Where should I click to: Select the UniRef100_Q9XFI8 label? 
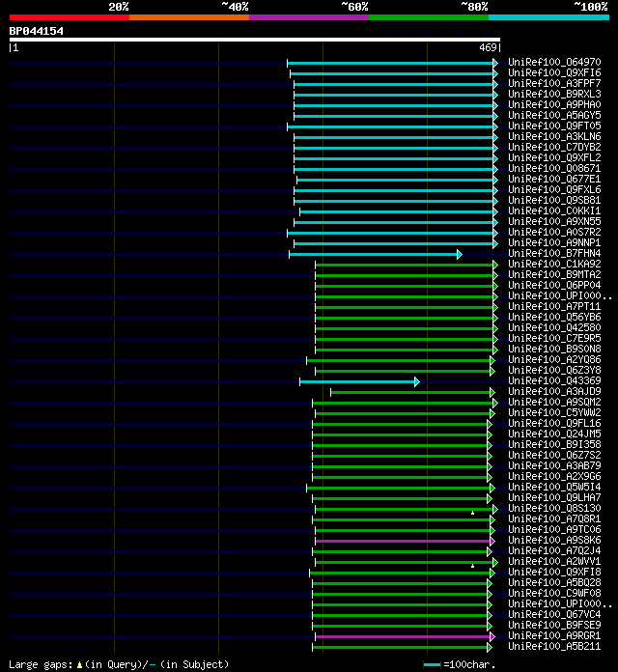pyautogui.click(x=554, y=573)
